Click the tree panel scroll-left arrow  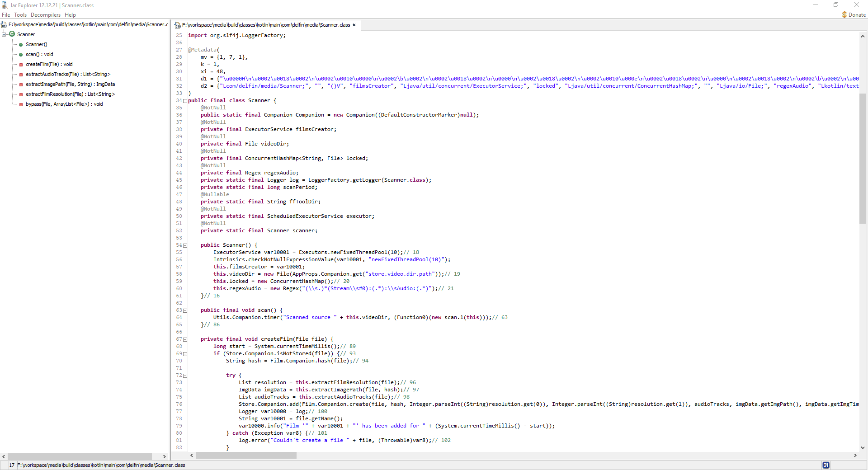point(4,456)
